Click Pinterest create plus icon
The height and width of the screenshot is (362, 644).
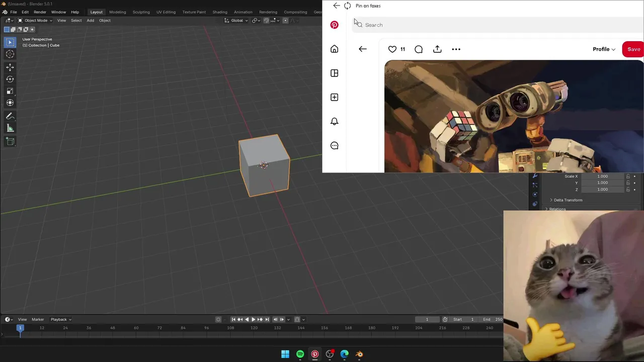tap(334, 97)
